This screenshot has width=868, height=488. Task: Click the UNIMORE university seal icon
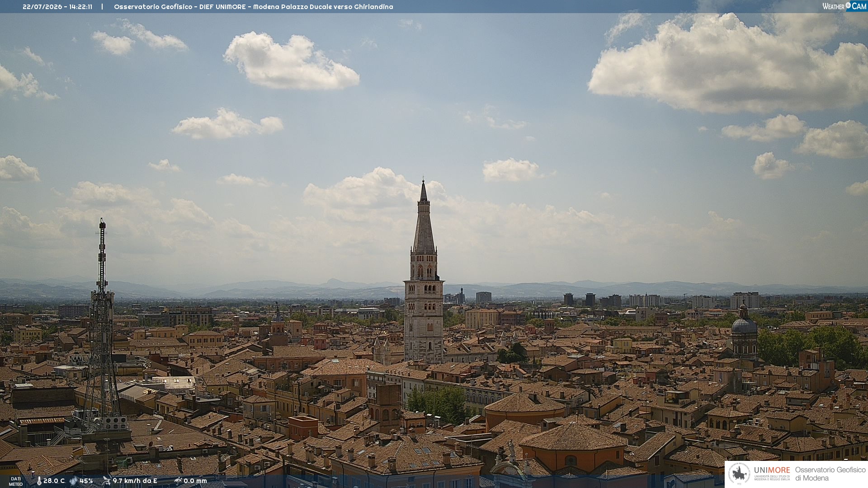click(739, 474)
